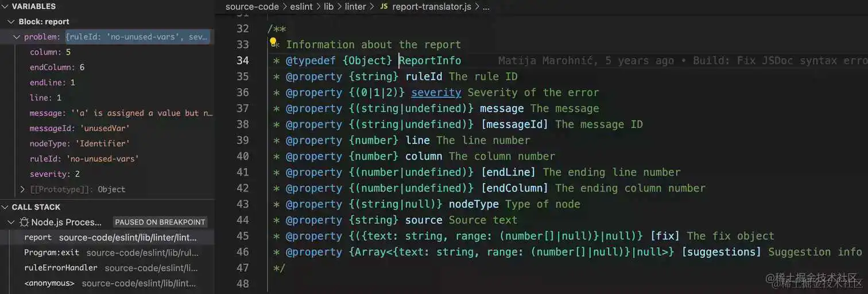Click nodeType on line 43
This screenshot has height=294, width=868.
(x=474, y=204)
